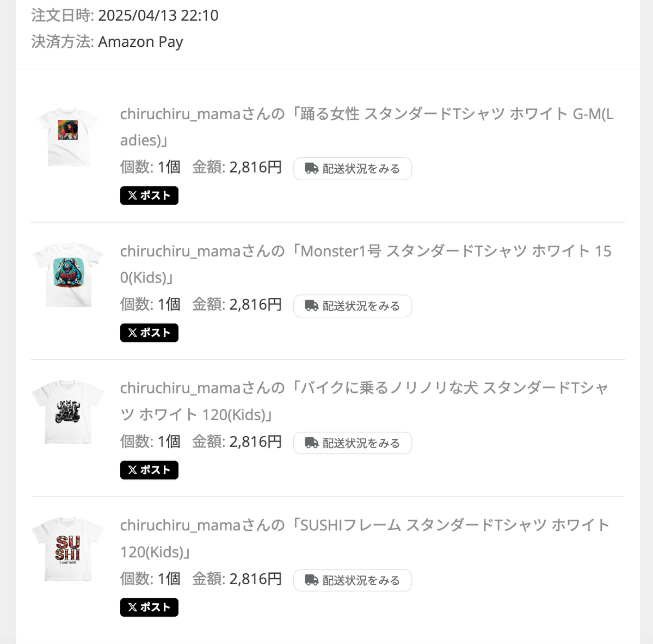
Task: Click the dancing woman T-shirt thumbnail
Action: [68, 136]
